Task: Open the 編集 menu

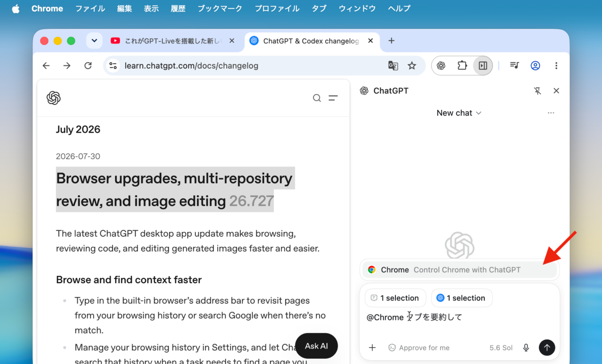Action: [124, 8]
